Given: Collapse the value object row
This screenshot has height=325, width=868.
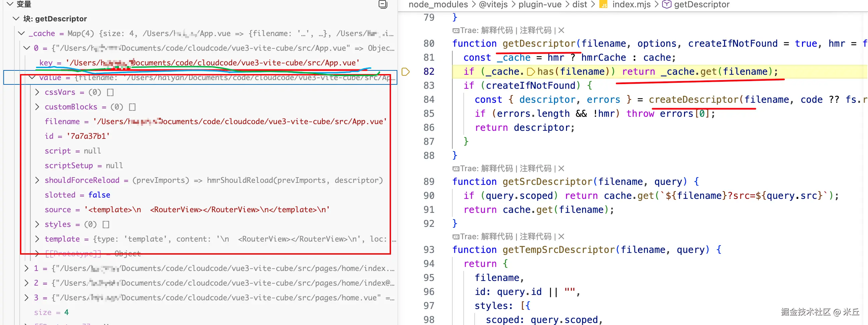Looking at the screenshot, I should pos(32,77).
